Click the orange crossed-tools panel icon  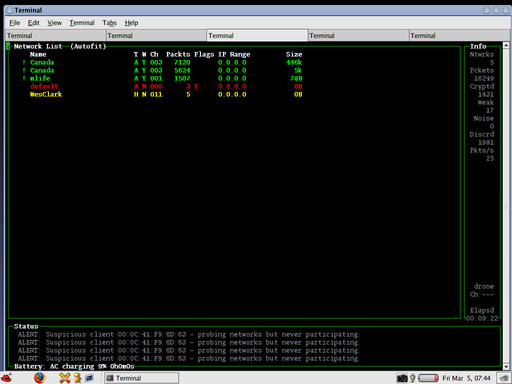pyautogui.click(x=65, y=378)
